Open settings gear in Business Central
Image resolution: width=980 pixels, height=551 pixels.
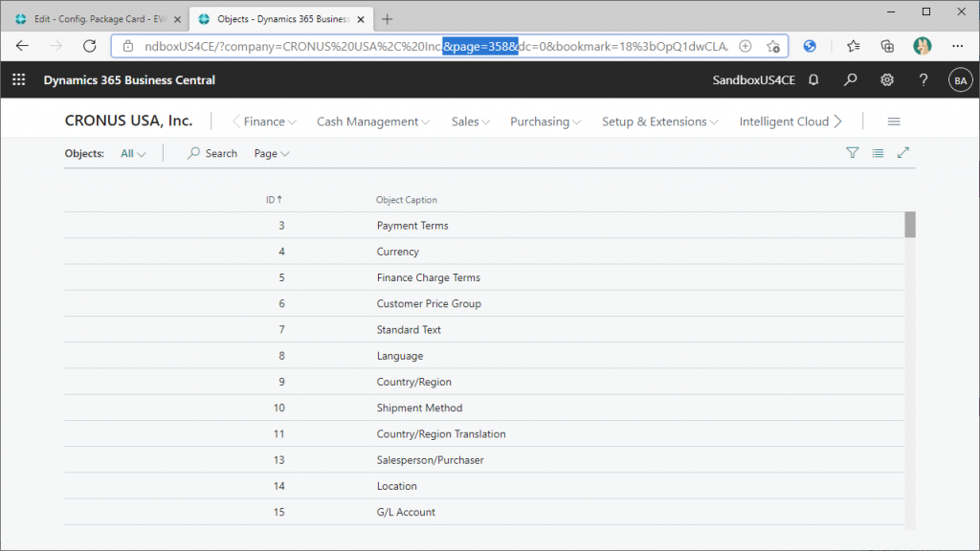point(887,80)
